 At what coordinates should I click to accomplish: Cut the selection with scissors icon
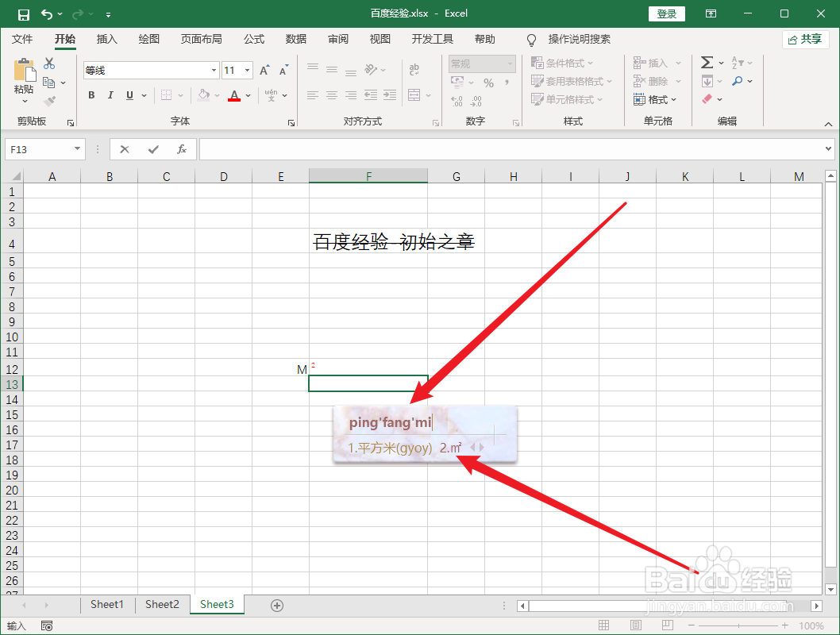tap(49, 63)
